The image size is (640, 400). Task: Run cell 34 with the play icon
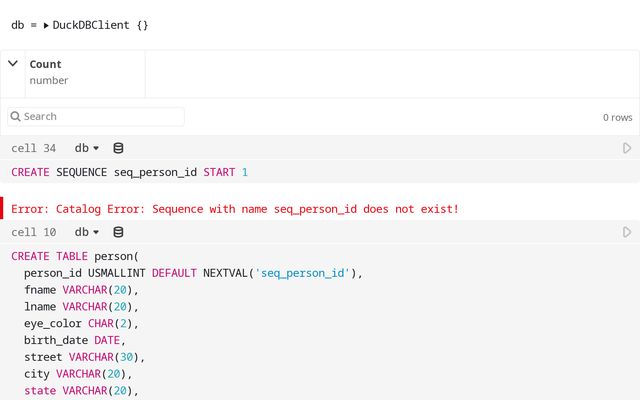(627, 148)
